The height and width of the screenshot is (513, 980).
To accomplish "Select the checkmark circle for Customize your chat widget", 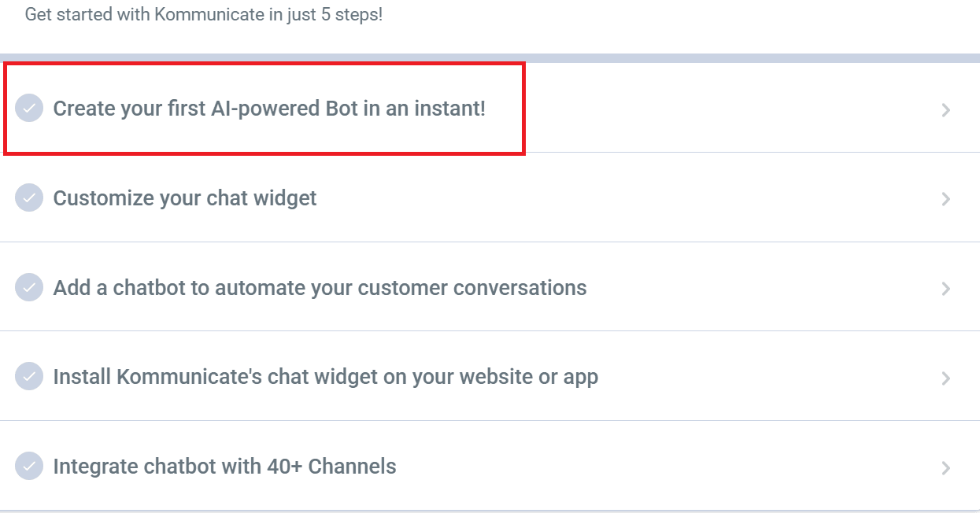I will point(29,197).
